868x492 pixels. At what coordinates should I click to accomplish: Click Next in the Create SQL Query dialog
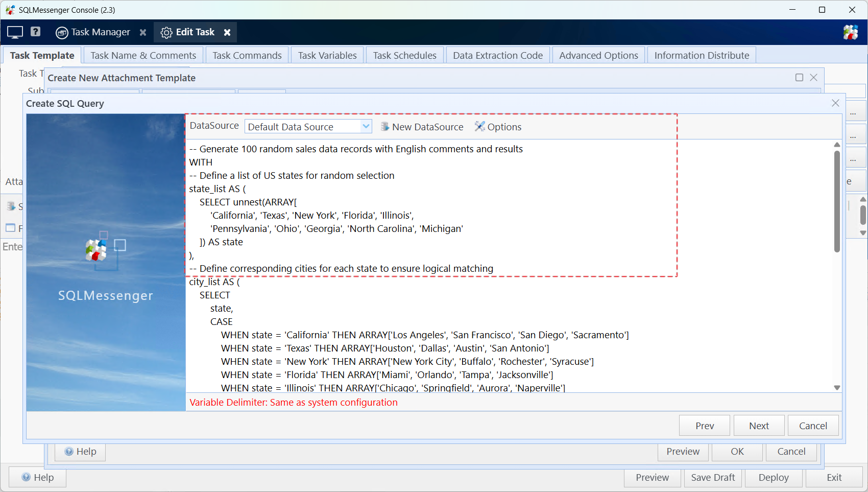click(x=759, y=425)
